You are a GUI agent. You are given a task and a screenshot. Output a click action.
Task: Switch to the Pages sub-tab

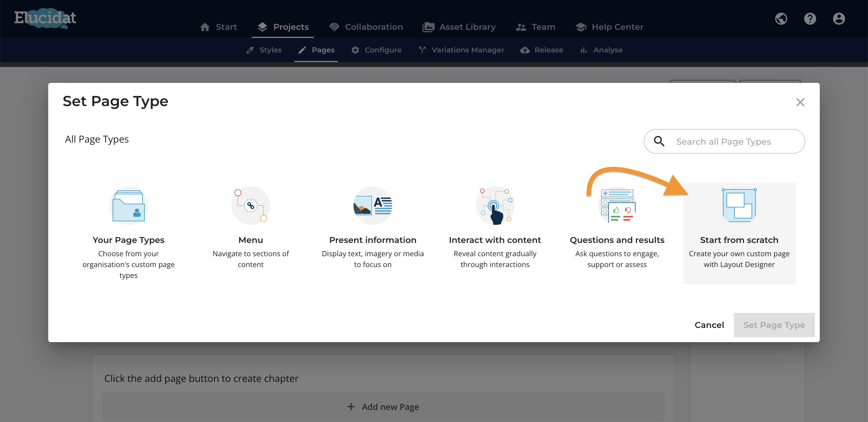click(316, 50)
